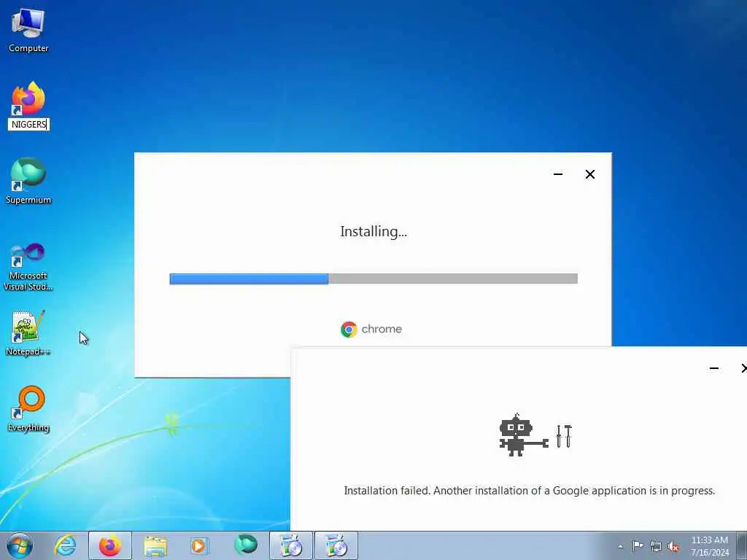Minimize the Chrome Installing window
Viewport: 747px width, 560px height.
(558, 174)
